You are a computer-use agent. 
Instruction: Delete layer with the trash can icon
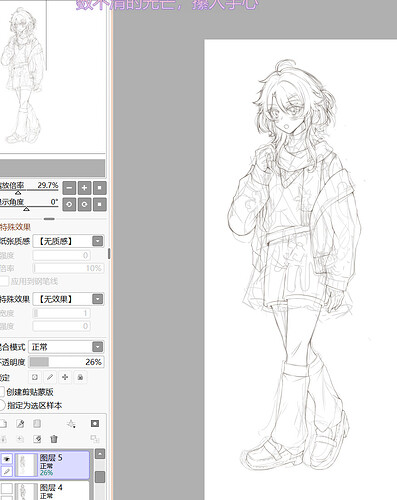(54, 439)
